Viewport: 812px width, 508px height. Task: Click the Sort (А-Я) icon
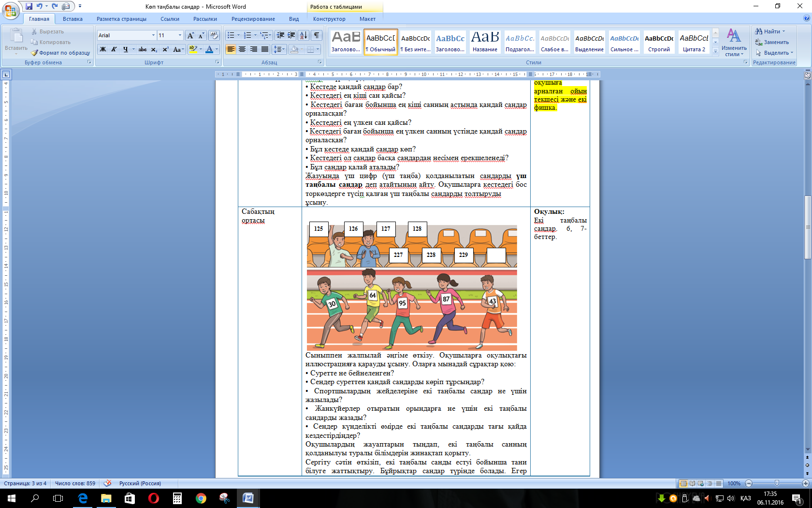[304, 35]
